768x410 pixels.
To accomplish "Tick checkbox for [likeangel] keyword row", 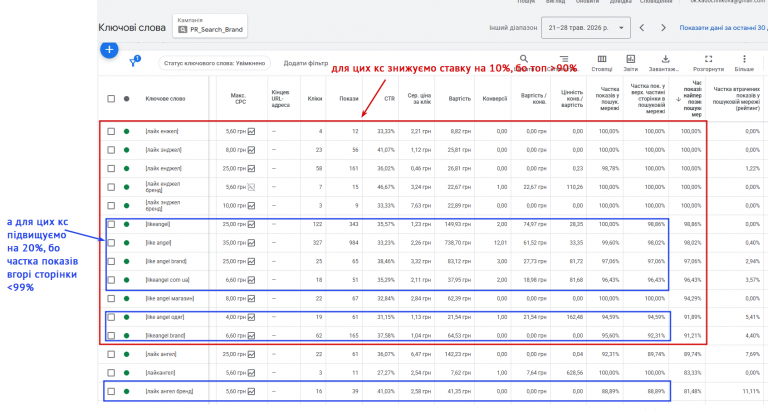I will click(x=111, y=224).
